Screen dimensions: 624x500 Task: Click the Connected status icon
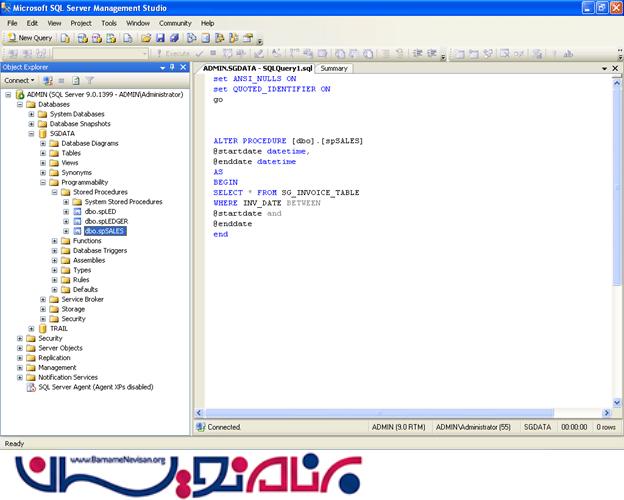[x=200, y=427]
